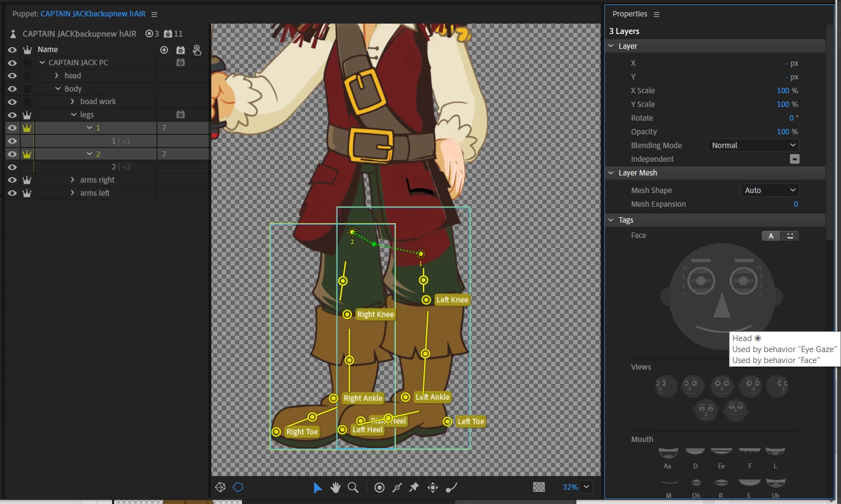Select the Dragger tool
This screenshot has width=841, height=504.
click(x=433, y=488)
